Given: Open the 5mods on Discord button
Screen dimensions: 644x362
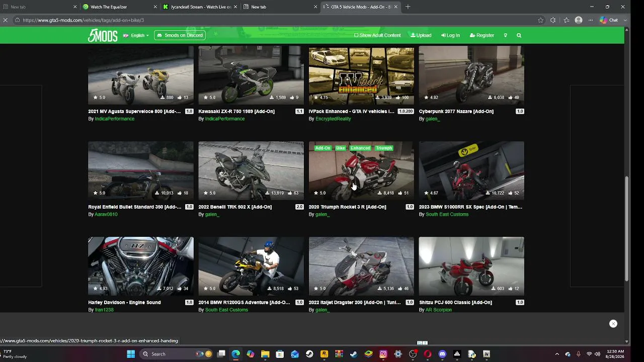Looking at the screenshot, I should (180, 35).
